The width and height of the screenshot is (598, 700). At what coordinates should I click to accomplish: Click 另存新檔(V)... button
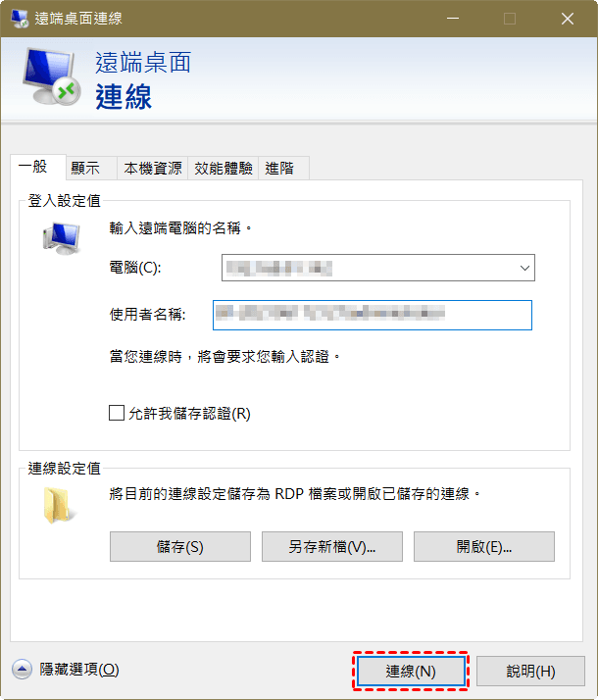pyautogui.click(x=332, y=546)
